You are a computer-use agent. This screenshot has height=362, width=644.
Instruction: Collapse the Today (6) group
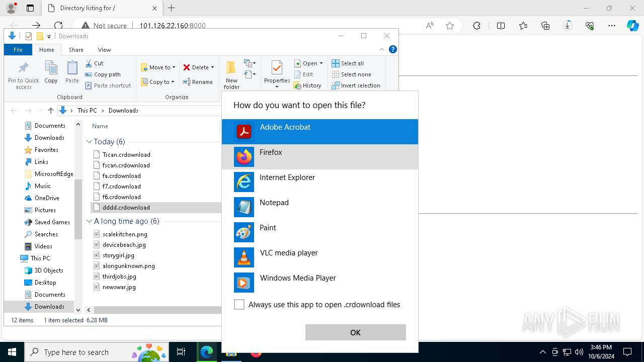tap(89, 142)
